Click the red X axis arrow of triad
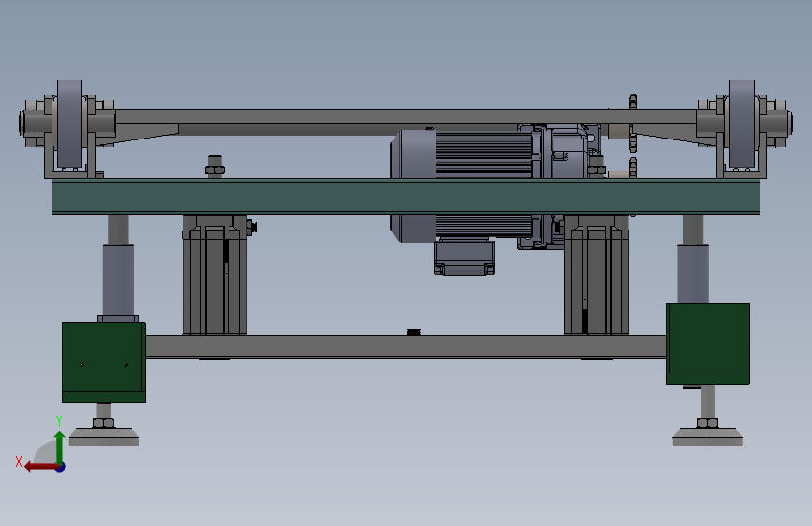 40,467
